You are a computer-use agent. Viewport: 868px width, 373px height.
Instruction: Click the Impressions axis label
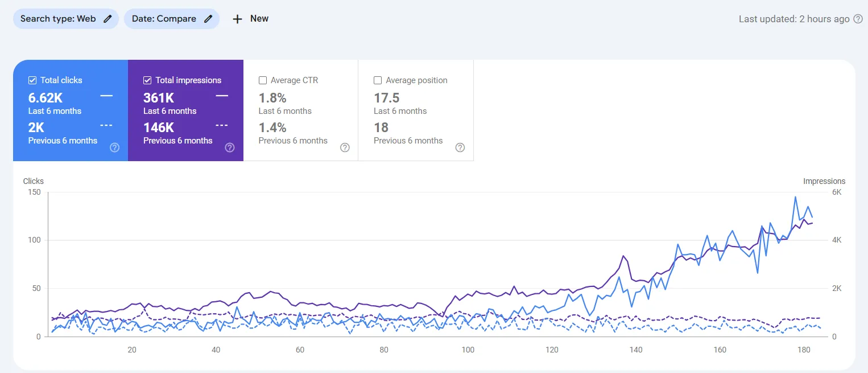[824, 181]
